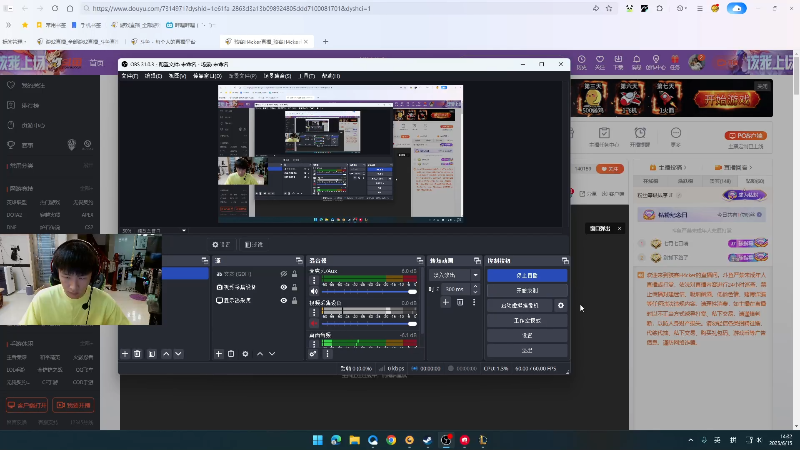Undock the audio mixer panel
This screenshot has width=800, height=450.
(x=419, y=260)
